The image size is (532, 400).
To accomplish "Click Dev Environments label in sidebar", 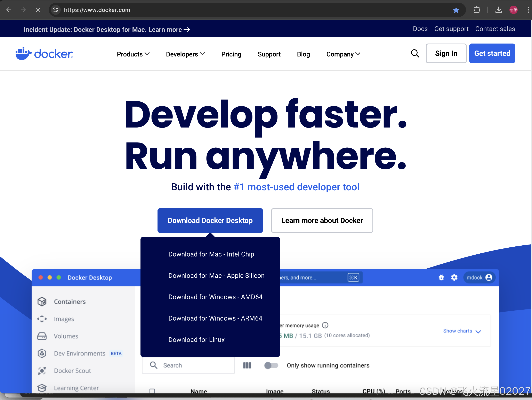I will point(80,353).
